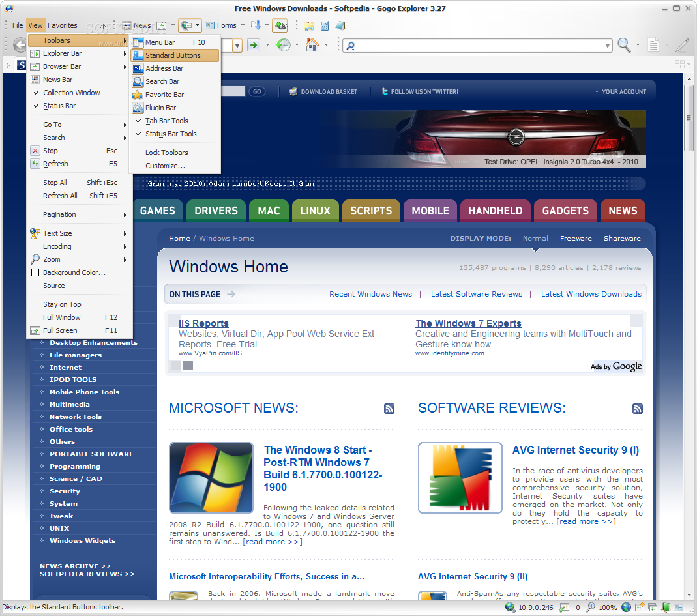
Task: Click the document page icon in the search toolbar
Action: (x=653, y=45)
